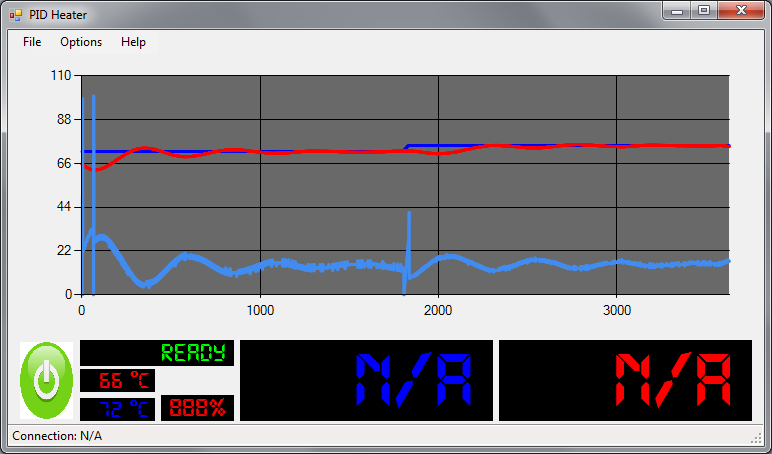Open the File menu
This screenshot has width=772, height=454.
click(x=32, y=42)
